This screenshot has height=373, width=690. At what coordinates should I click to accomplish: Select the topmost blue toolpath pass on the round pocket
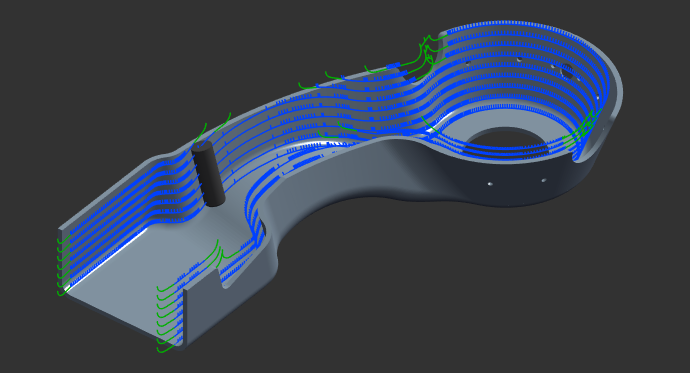click(528, 27)
